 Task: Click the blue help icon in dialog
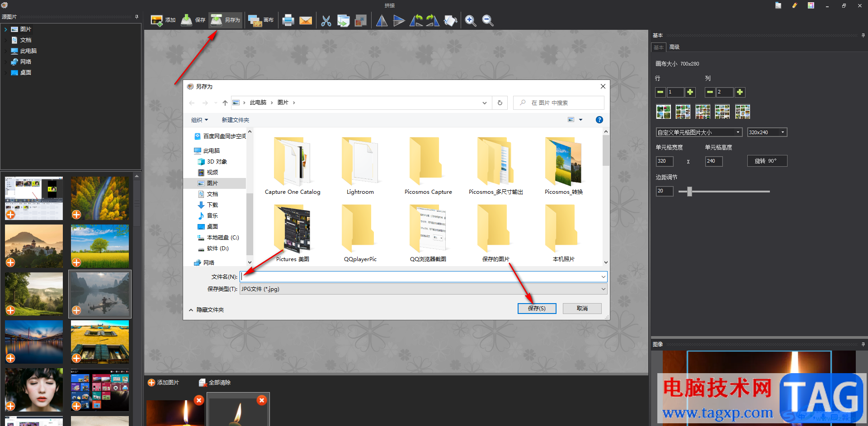pos(599,120)
